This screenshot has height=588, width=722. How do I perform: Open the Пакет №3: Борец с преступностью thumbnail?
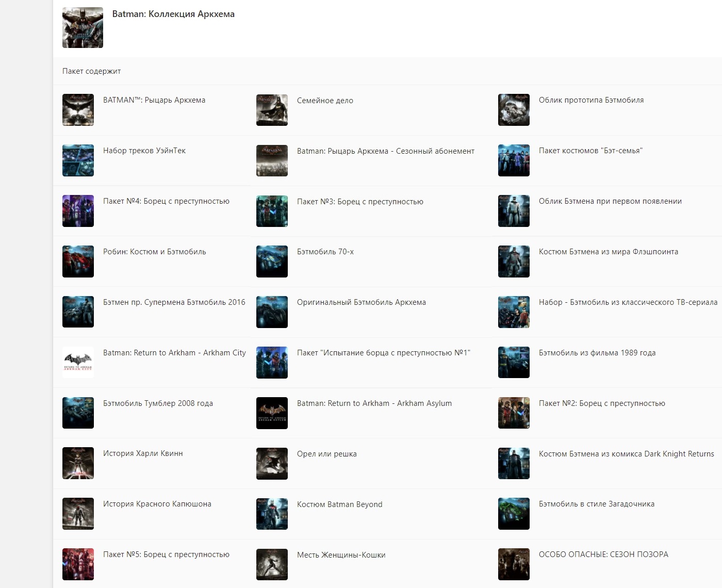272,211
